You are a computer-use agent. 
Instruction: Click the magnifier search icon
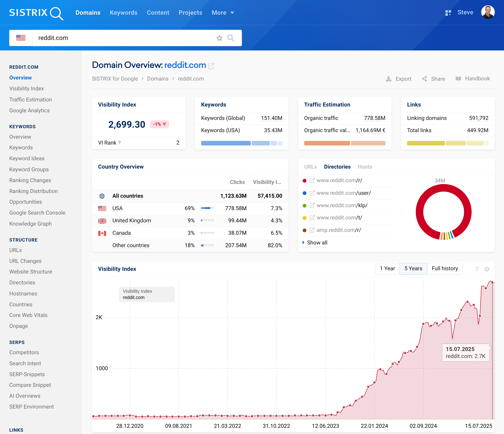click(231, 38)
